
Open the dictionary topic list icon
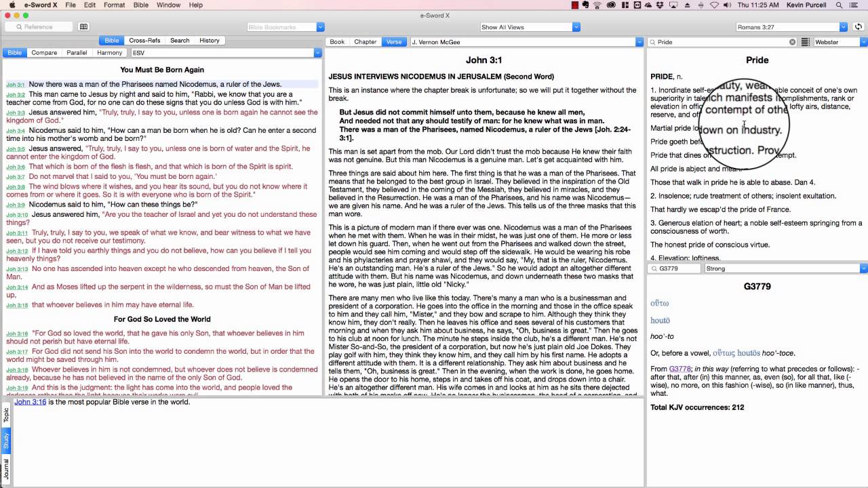[806, 42]
